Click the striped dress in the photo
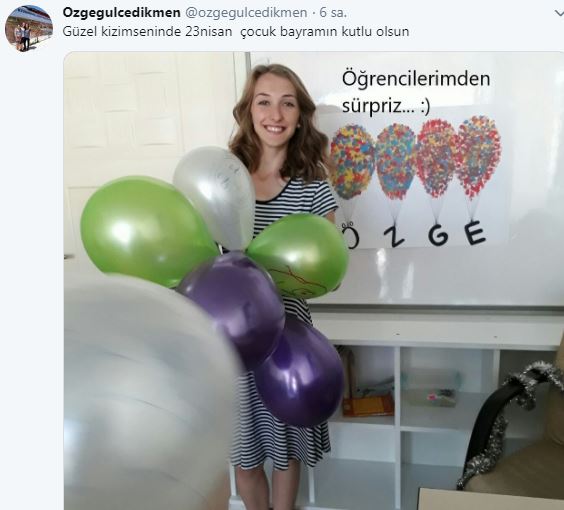The height and width of the screenshot is (510, 564). click(x=284, y=324)
